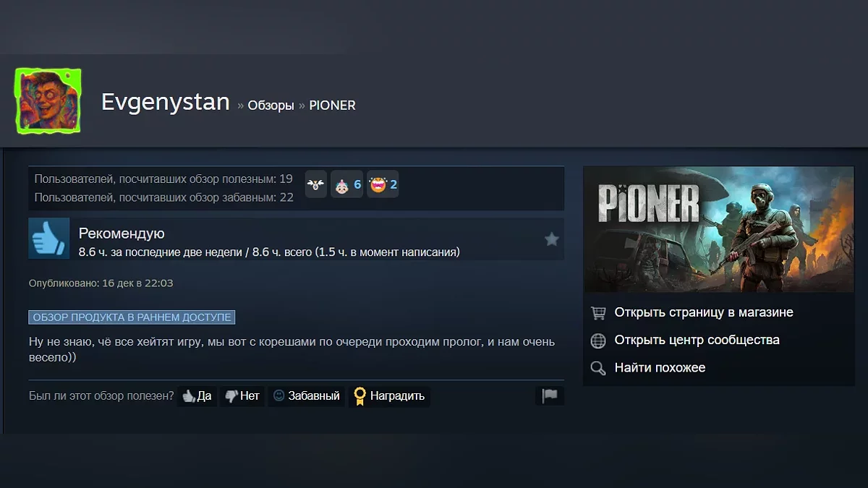Mark the review as Забавный
Viewport: 868px width, 488px height.
pos(306,396)
